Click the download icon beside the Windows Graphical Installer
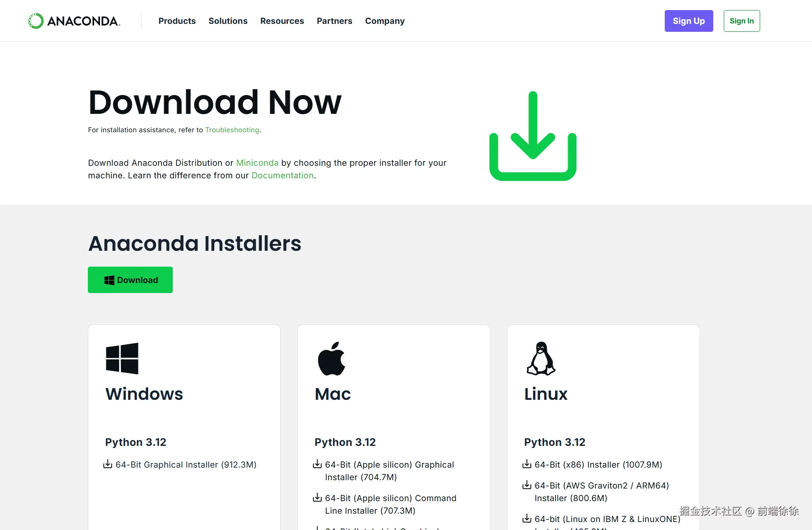 click(x=108, y=464)
